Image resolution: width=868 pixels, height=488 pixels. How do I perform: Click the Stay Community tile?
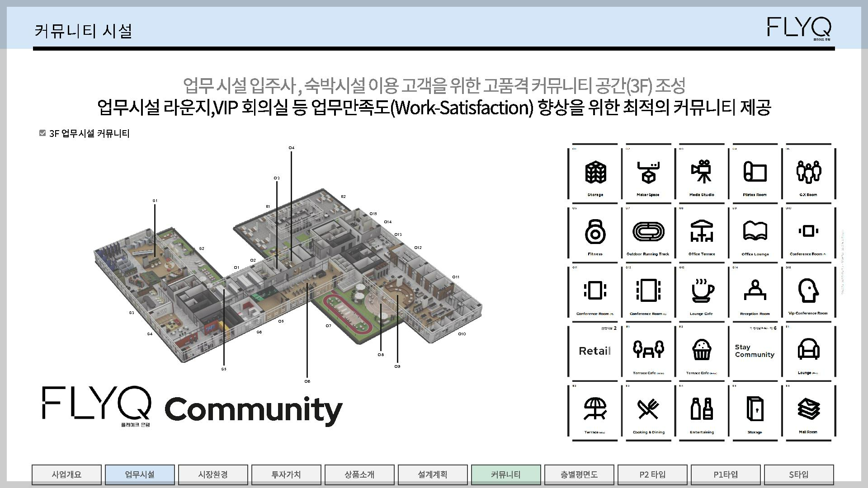click(x=755, y=352)
